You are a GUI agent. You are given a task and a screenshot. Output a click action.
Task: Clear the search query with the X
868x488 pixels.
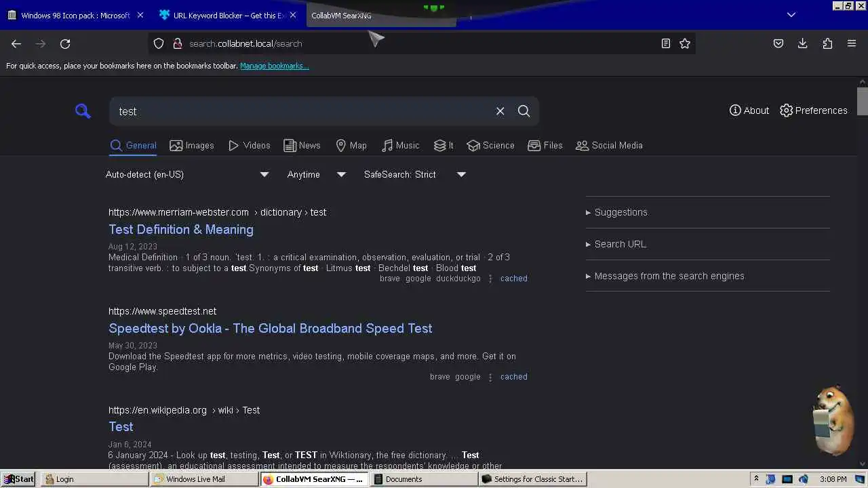click(500, 111)
